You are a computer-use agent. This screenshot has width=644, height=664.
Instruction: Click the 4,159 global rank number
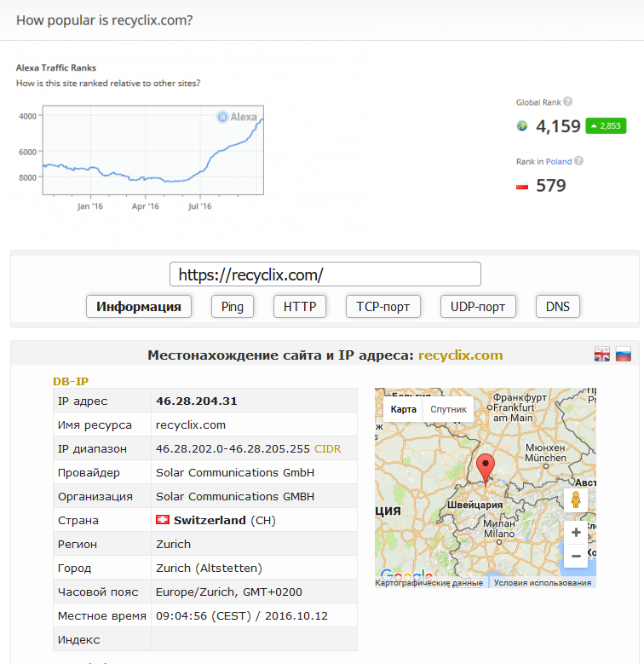[x=558, y=126]
